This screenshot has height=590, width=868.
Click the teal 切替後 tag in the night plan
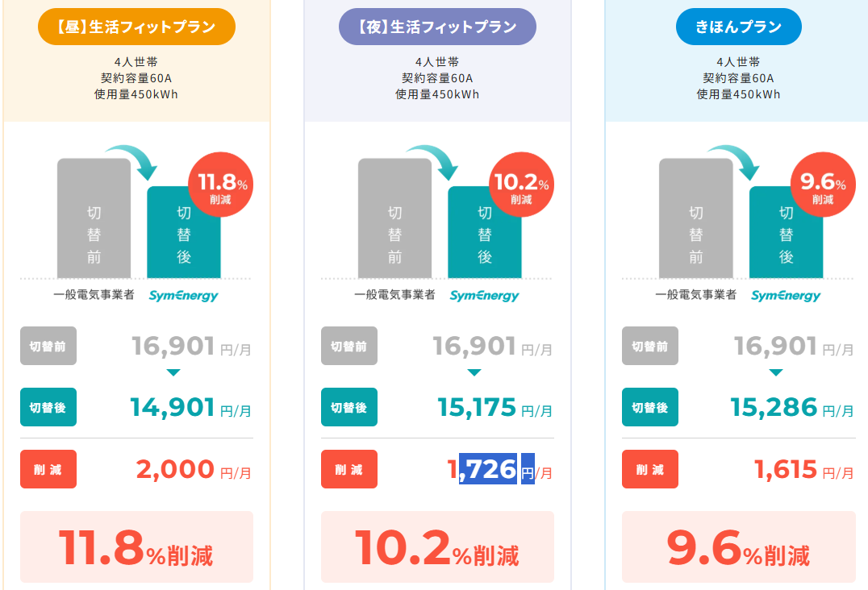(349, 408)
